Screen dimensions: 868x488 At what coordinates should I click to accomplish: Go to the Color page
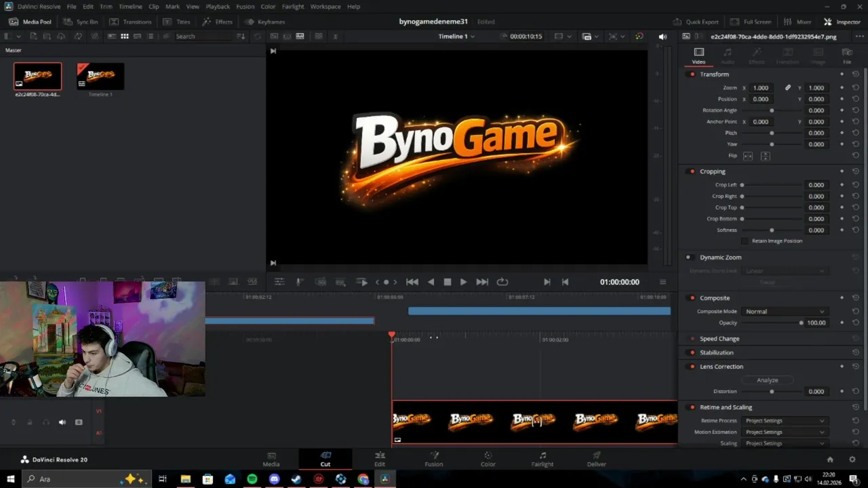(x=488, y=459)
